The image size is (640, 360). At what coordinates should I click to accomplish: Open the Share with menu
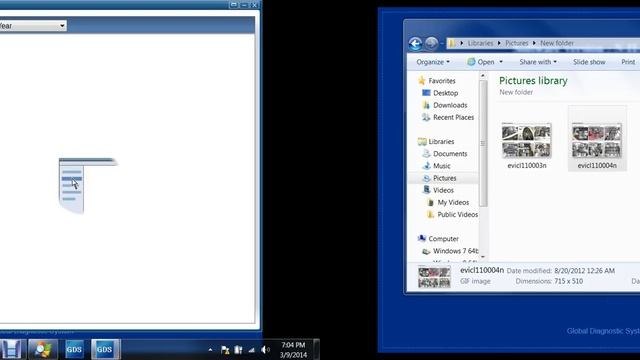(x=538, y=62)
